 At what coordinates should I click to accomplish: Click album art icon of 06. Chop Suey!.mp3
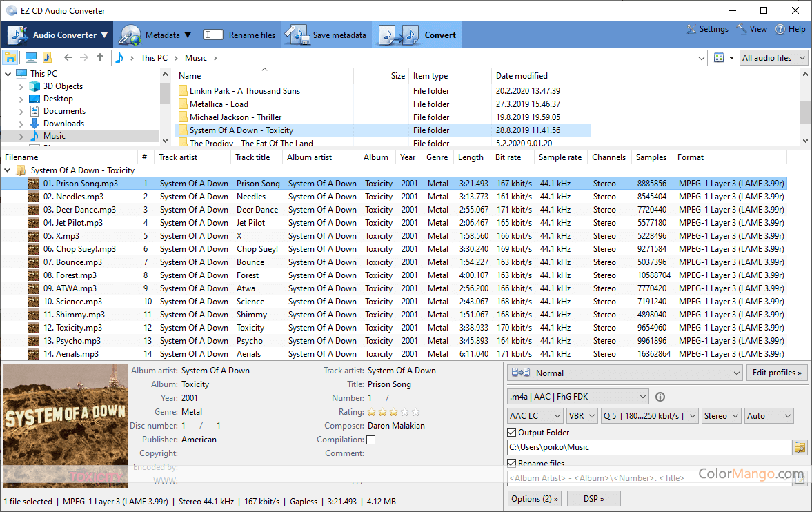tap(34, 248)
